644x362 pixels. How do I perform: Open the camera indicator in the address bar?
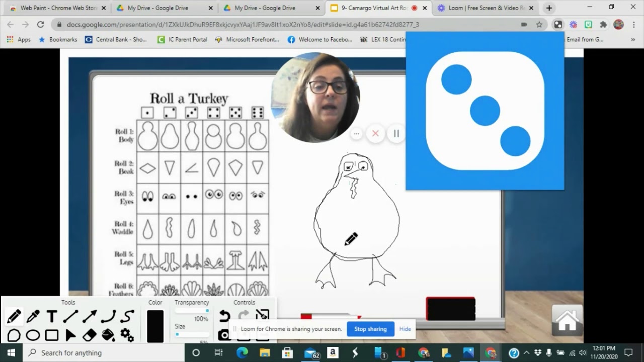coord(524,24)
